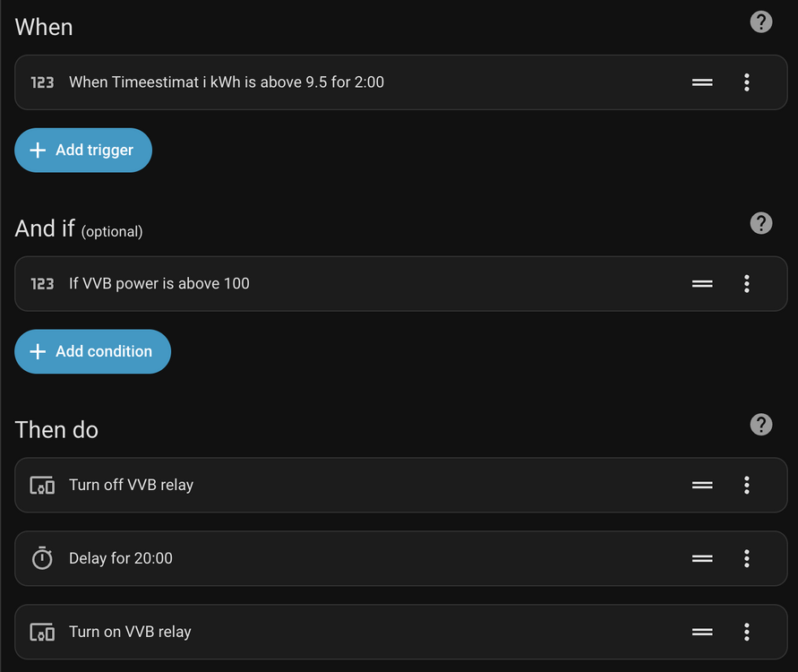Click the device icon on Turn off VVB relay

pyautogui.click(x=42, y=486)
